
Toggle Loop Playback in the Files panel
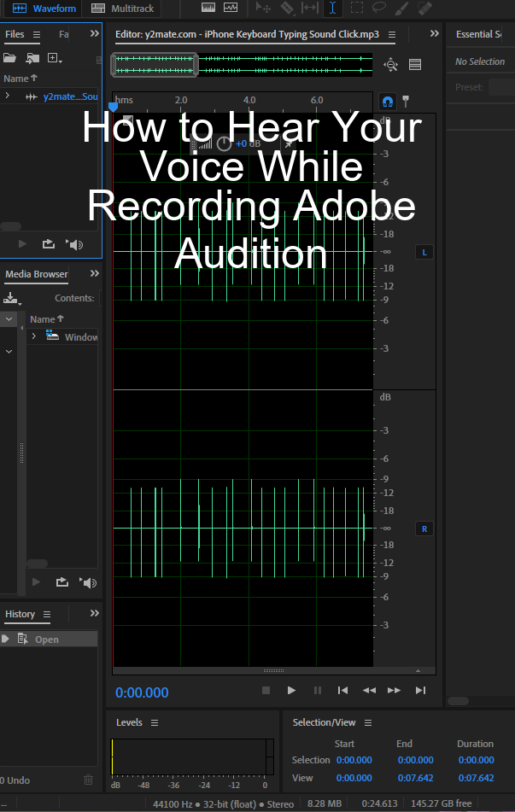[48, 243]
